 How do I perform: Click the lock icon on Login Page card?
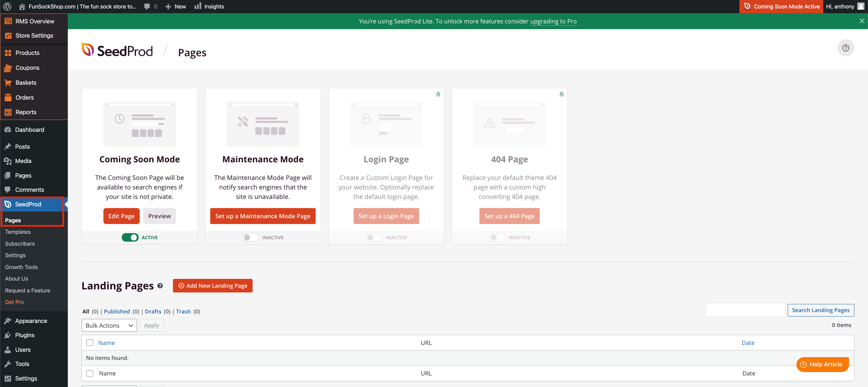click(x=438, y=94)
